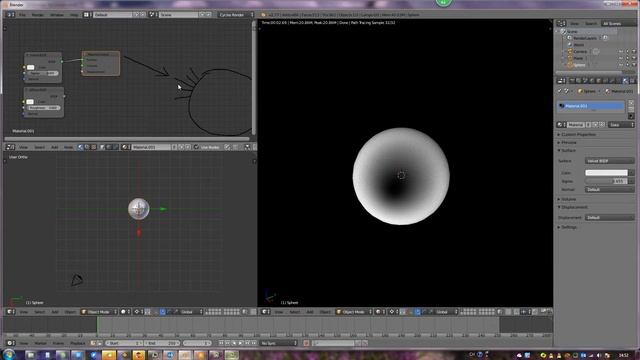The width and height of the screenshot is (640, 360).
Task: Open the Help menu
Action: point(74,15)
